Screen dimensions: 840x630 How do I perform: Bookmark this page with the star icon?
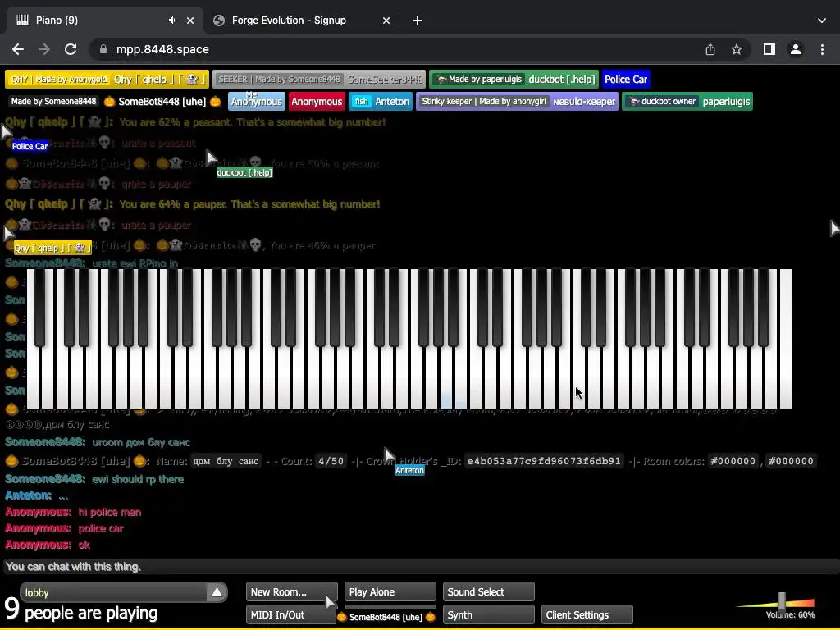point(737,49)
